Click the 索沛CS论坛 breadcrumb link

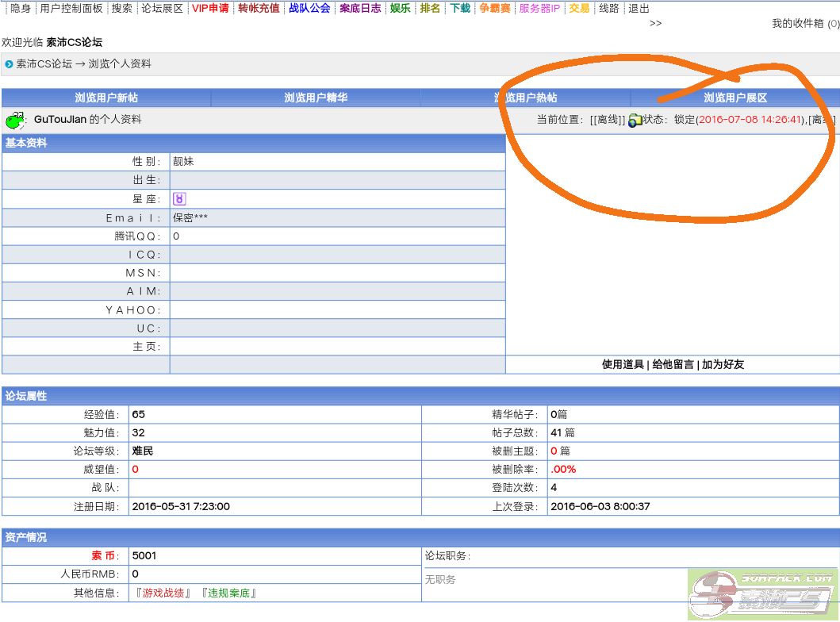[44, 64]
